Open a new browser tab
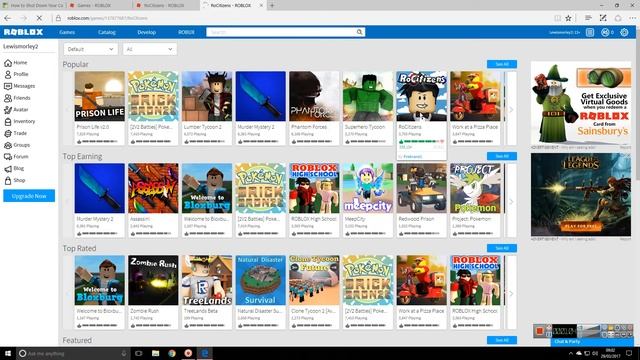Screen dimensions: 640x360 [x=272, y=5]
